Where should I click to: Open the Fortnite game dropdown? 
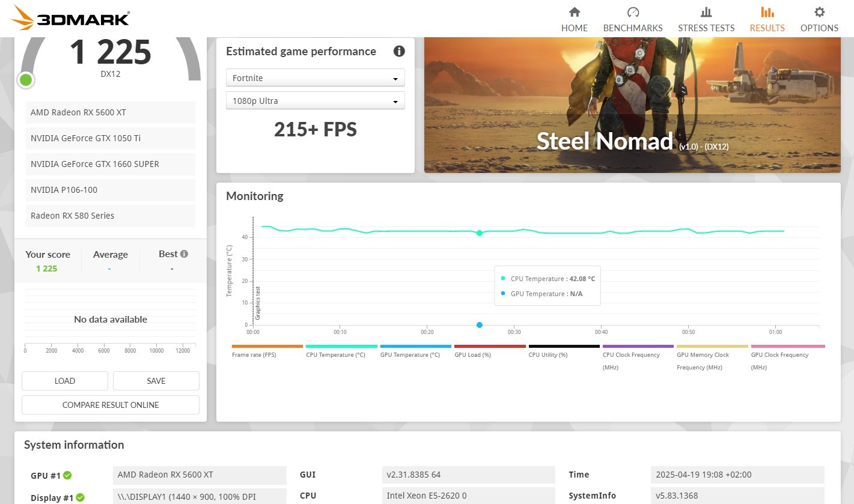pyautogui.click(x=316, y=78)
